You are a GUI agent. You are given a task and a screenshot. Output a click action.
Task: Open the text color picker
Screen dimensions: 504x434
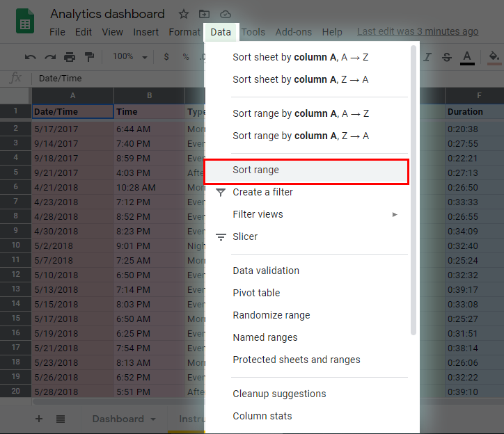[467, 57]
